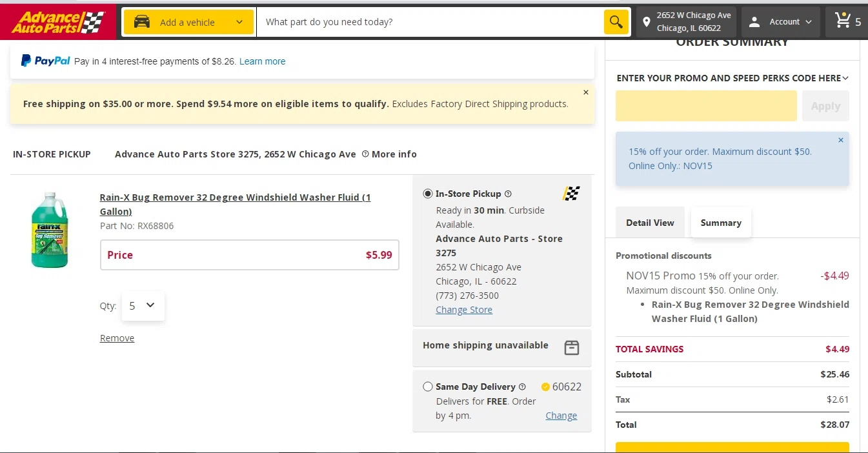Select the In-Store Pickup radio button
Screen dimensions: 868x453
[x=428, y=194]
